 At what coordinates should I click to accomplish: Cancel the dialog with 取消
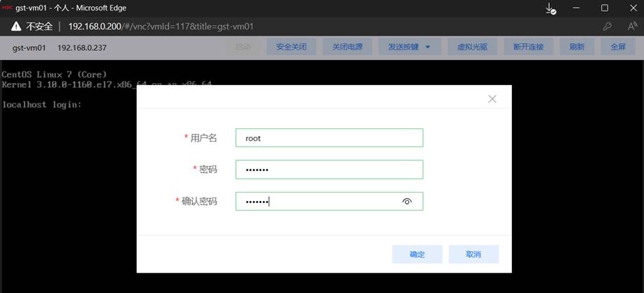[x=474, y=254]
